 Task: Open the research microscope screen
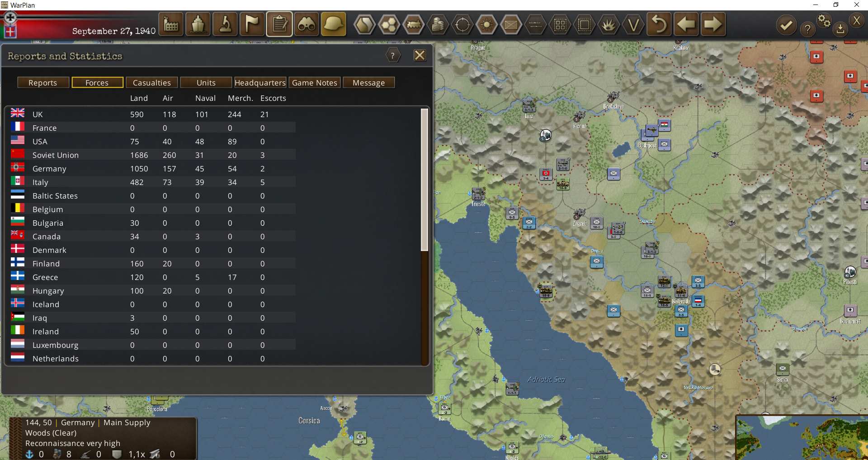click(x=225, y=24)
